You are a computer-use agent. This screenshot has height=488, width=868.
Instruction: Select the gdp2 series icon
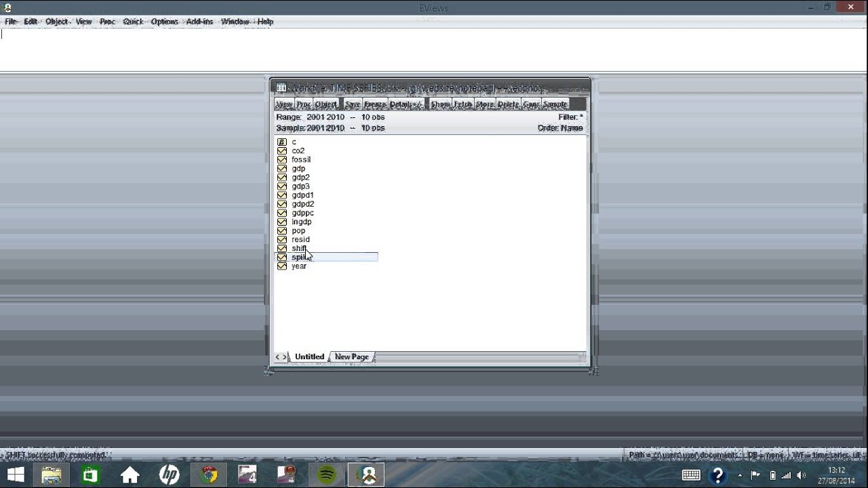pos(282,177)
